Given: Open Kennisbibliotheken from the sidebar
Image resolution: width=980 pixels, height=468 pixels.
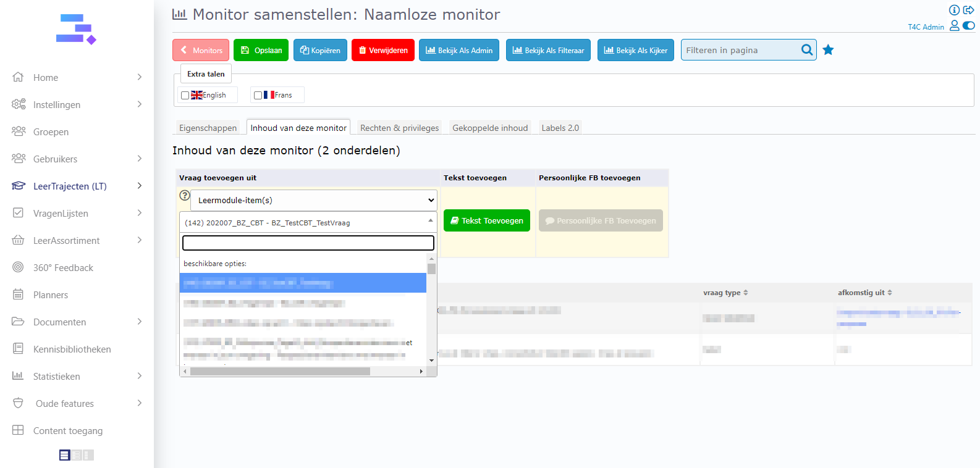Looking at the screenshot, I should (72, 349).
